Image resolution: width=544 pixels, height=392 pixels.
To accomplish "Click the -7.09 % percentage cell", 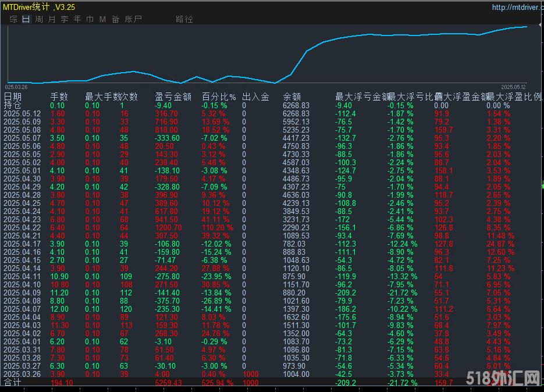I will pos(215,187).
